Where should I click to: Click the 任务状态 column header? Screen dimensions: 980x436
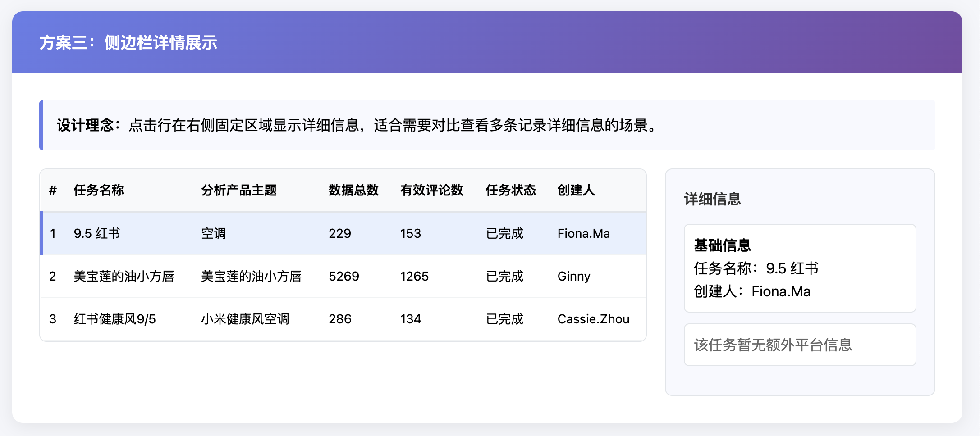click(511, 190)
